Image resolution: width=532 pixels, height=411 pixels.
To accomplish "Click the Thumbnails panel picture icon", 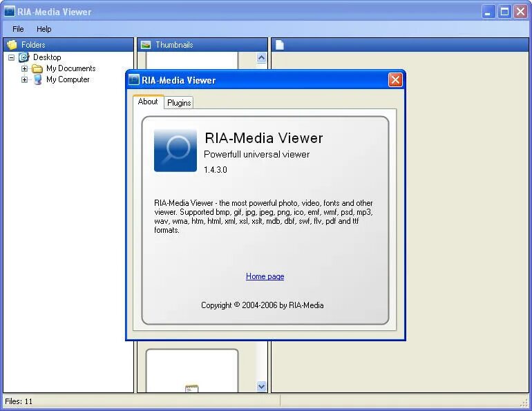I will click(146, 45).
